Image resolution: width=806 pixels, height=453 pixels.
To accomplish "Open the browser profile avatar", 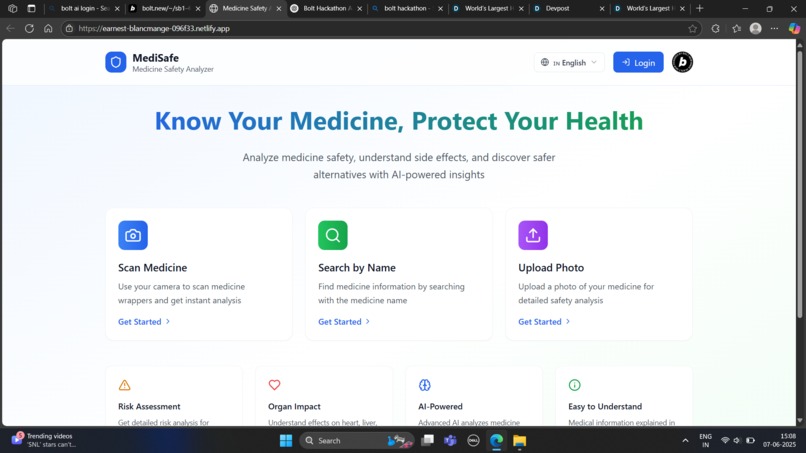I will 755,28.
